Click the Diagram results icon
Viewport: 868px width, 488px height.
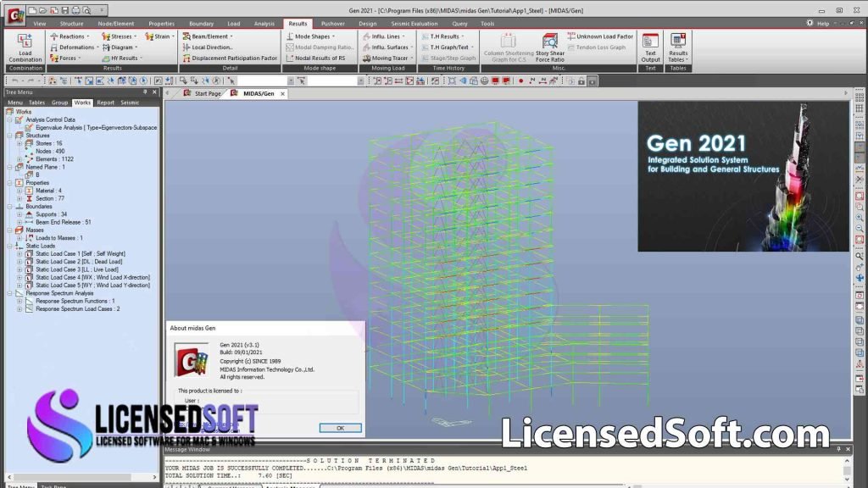[x=106, y=47]
